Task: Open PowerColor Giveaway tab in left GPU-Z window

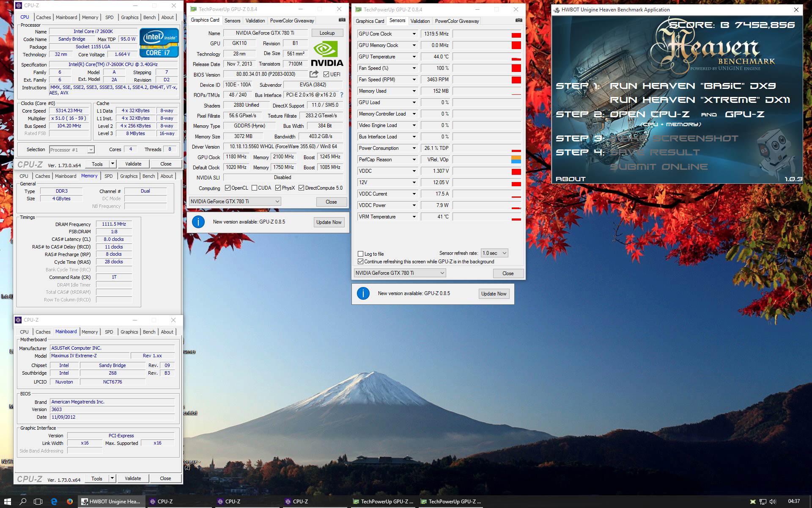Action: (x=292, y=21)
